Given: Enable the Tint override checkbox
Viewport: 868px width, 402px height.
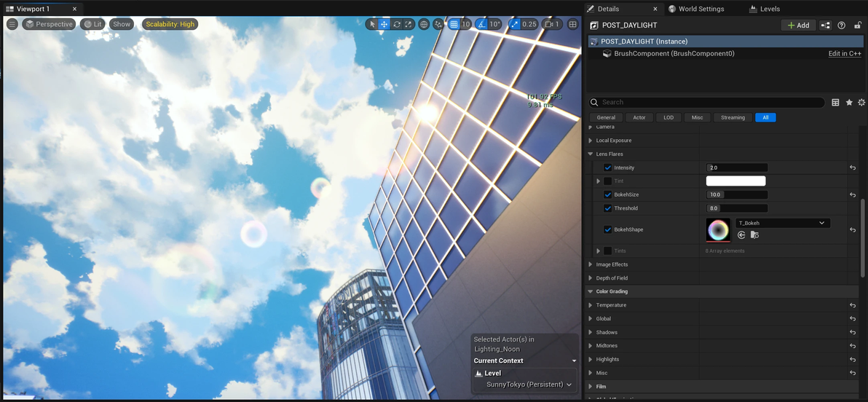Looking at the screenshot, I should click(608, 181).
